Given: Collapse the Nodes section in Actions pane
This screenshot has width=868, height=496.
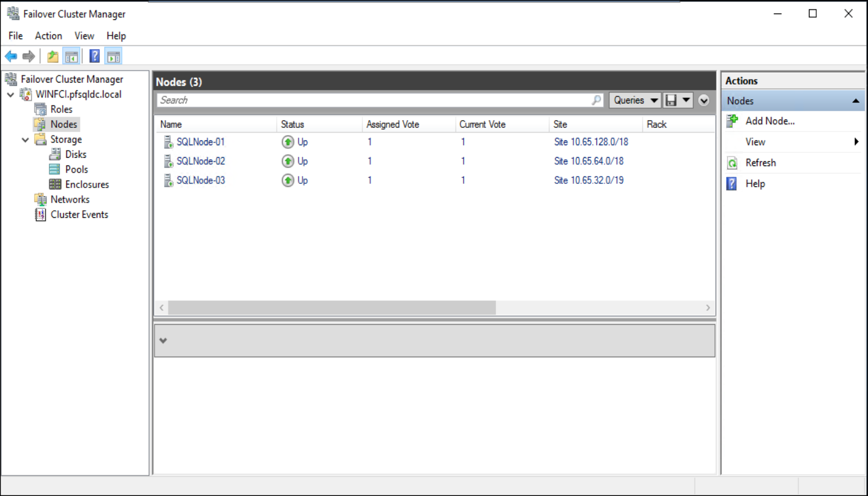Looking at the screenshot, I should coord(855,101).
